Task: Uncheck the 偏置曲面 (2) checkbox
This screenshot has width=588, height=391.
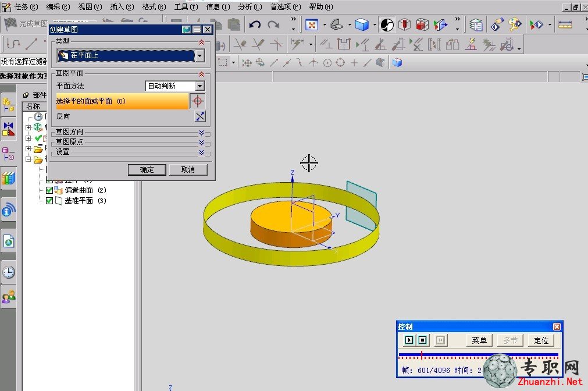Action: [x=49, y=190]
